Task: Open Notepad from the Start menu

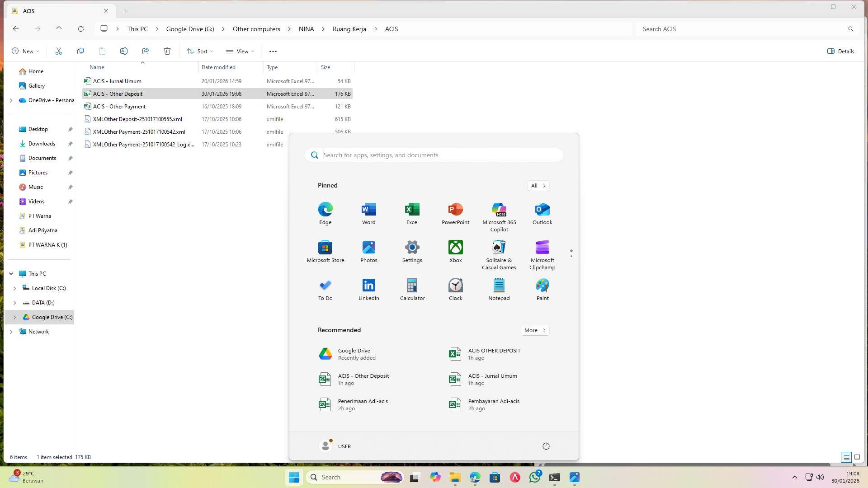Action: pyautogui.click(x=499, y=288)
